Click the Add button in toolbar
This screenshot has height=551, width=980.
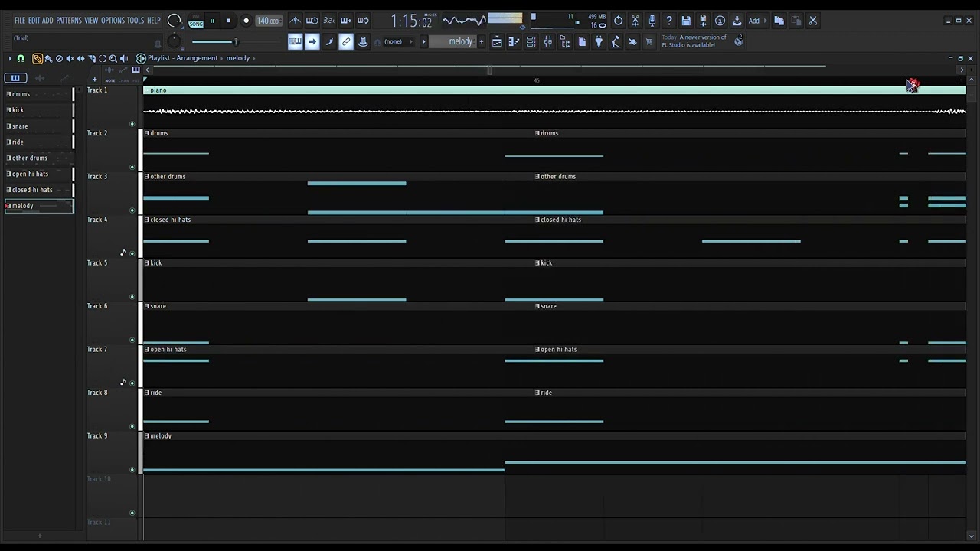pos(756,21)
